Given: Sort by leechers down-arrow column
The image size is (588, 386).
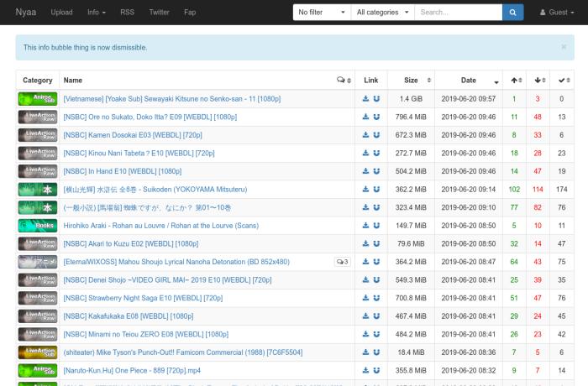Looking at the screenshot, I should point(538,81).
